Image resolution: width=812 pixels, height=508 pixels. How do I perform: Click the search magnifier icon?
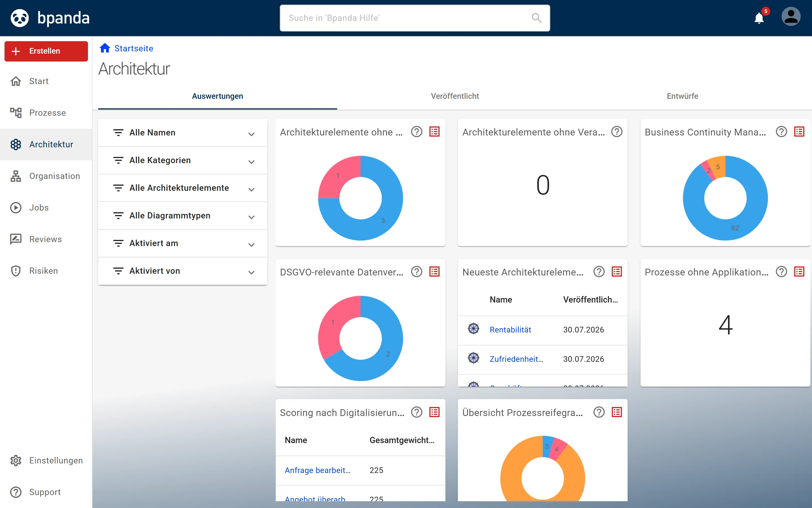coord(537,18)
